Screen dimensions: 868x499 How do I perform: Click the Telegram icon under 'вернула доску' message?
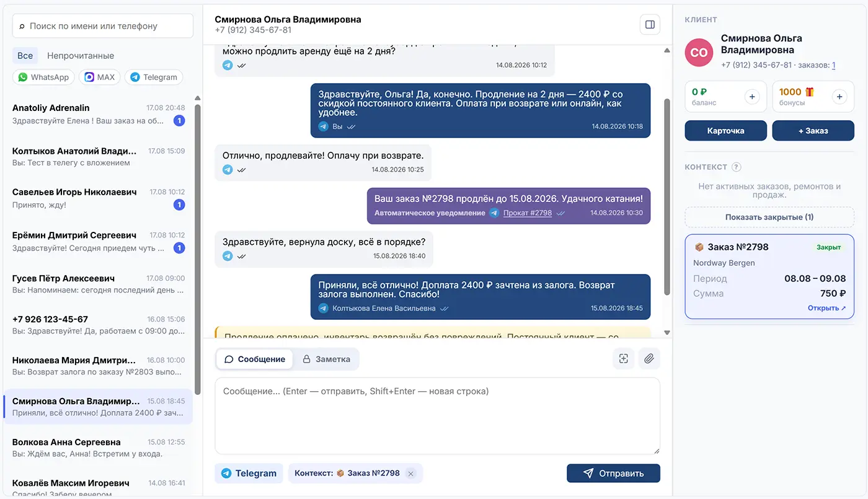click(228, 255)
